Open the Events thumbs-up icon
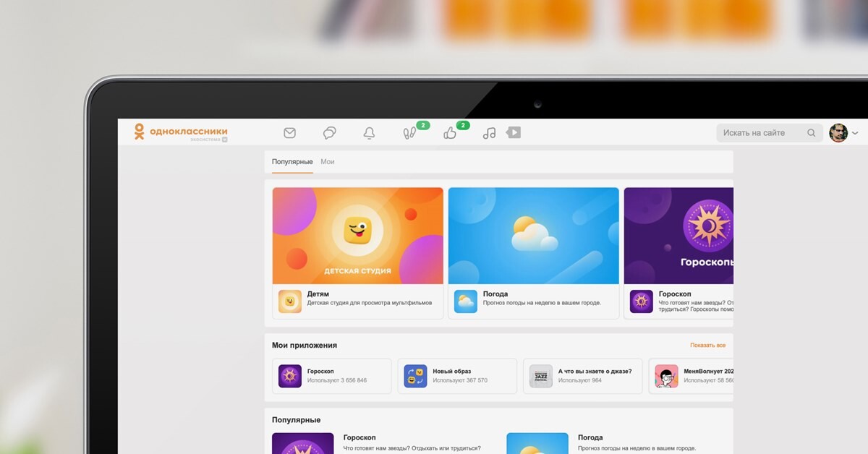868x454 pixels. click(x=450, y=133)
